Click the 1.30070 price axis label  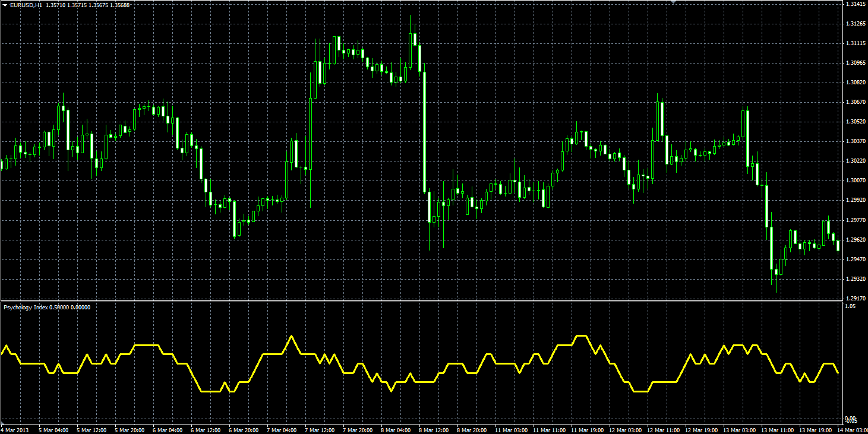[x=856, y=180]
